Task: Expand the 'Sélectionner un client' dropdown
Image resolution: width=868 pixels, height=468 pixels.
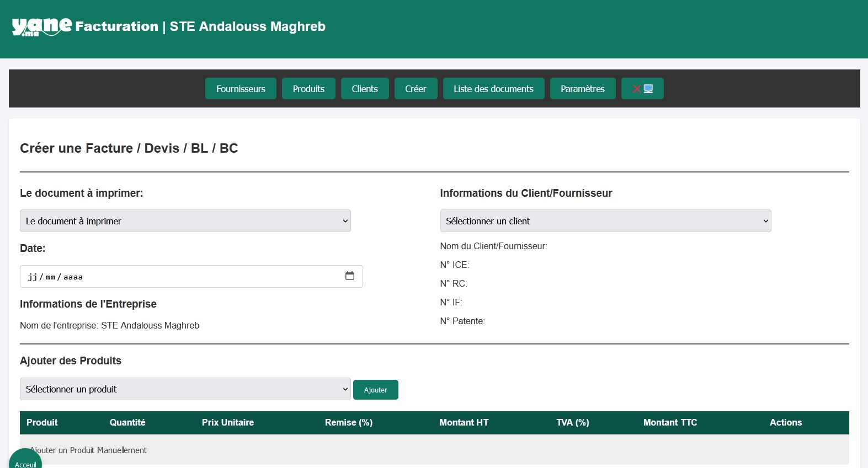Action: tap(605, 221)
